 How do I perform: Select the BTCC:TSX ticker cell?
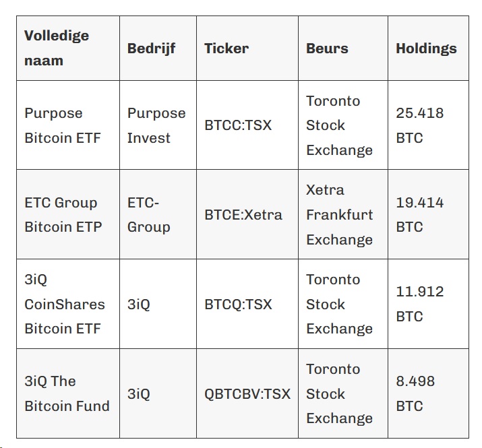pos(247,125)
